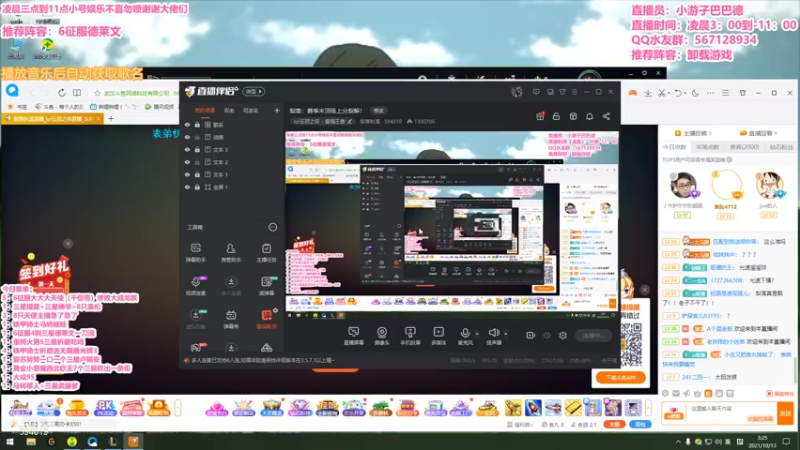Hide the 全屏 1 source layer
800x450 pixels.
pyautogui.click(x=187, y=187)
